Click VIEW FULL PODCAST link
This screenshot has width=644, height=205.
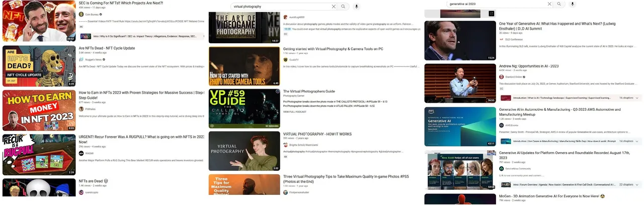[296, 111]
